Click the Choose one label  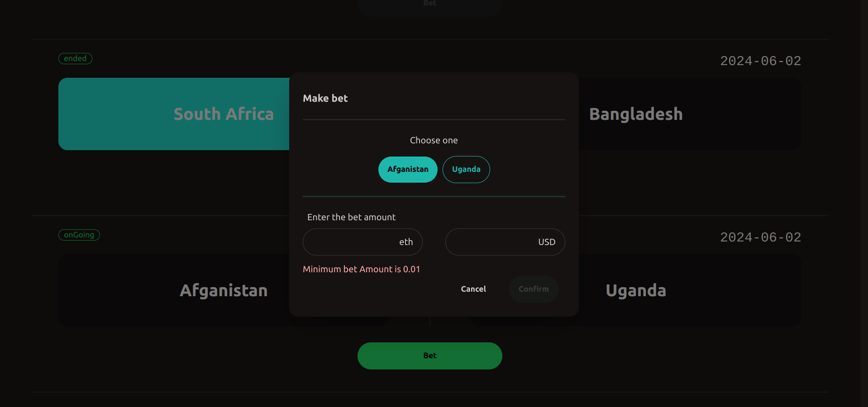pyautogui.click(x=434, y=140)
